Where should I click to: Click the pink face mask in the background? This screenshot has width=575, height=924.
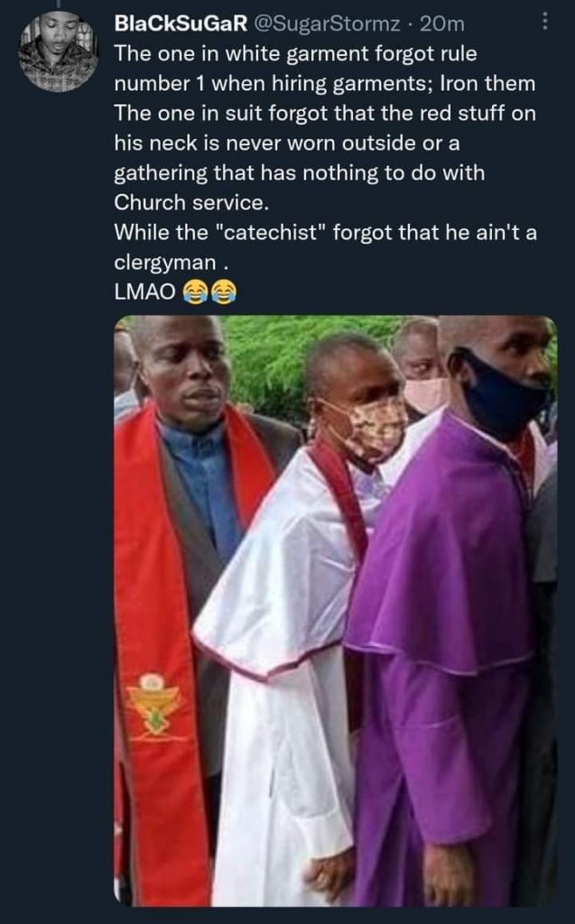[x=422, y=393]
